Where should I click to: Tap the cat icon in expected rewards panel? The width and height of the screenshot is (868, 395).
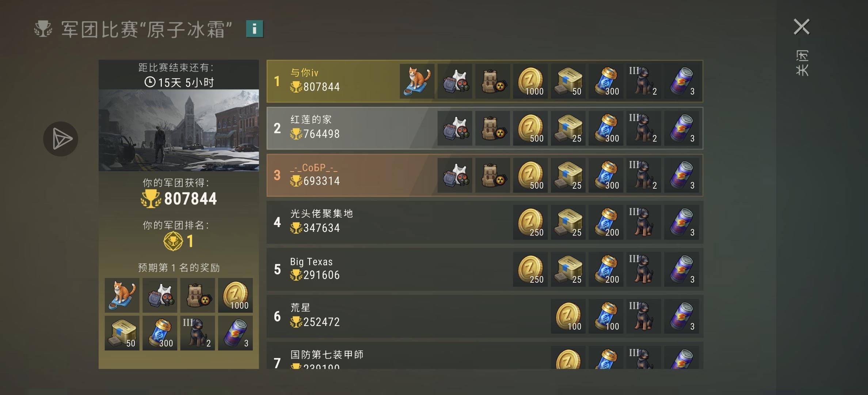pyautogui.click(x=122, y=295)
